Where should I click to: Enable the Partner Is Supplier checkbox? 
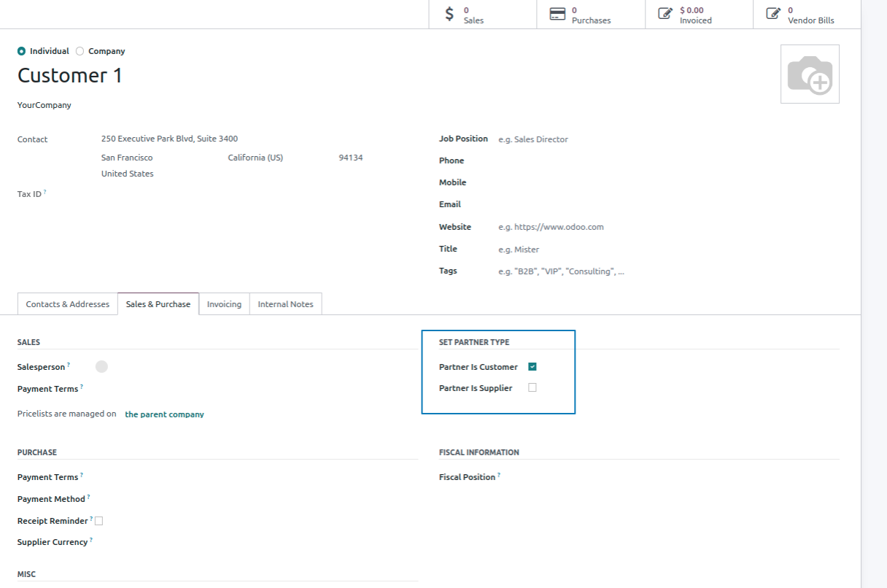click(x=532, y=388)
